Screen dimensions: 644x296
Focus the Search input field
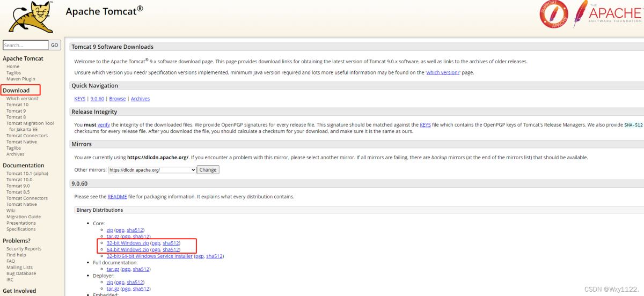coord(25,46)
